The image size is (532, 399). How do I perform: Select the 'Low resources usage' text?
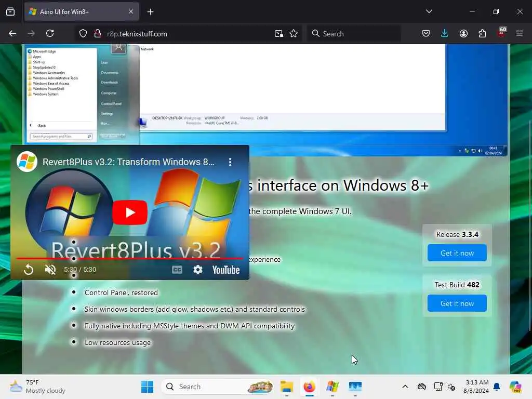[117, 343]
